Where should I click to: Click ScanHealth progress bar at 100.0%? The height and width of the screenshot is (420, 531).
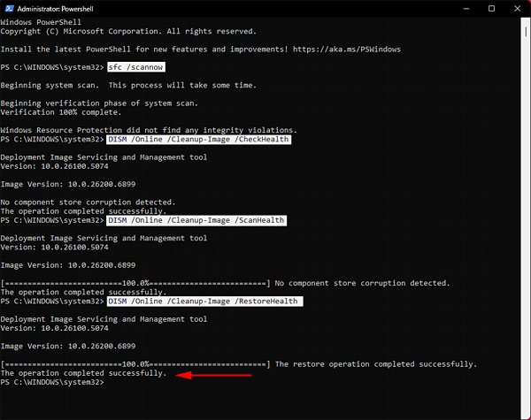coord(135,283)
